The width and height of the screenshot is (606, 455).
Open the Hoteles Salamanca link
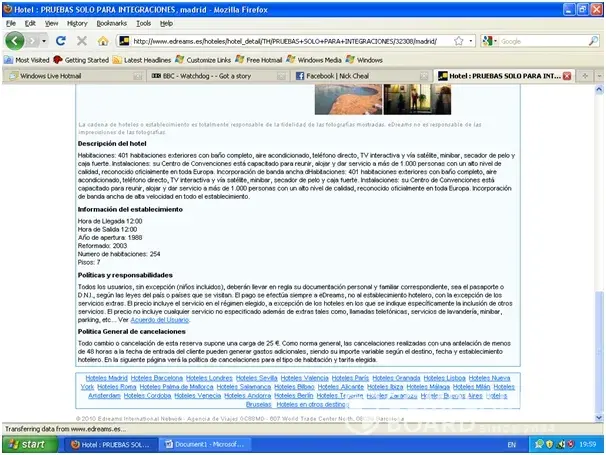(x=243, y=387)
